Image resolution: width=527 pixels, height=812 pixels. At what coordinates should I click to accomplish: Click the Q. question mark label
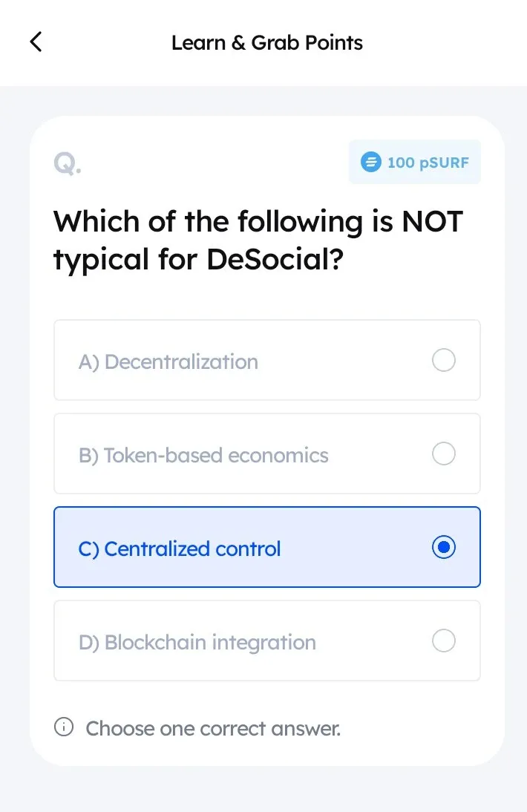67,163
